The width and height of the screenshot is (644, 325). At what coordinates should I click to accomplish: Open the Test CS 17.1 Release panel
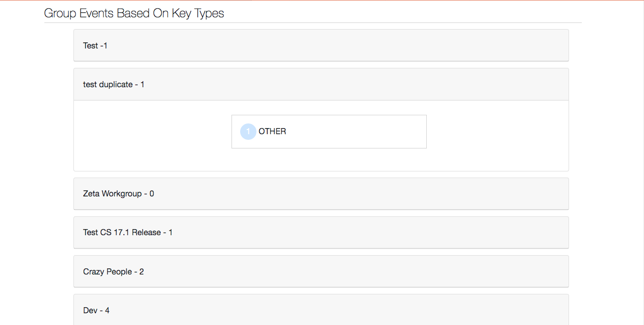321,233
